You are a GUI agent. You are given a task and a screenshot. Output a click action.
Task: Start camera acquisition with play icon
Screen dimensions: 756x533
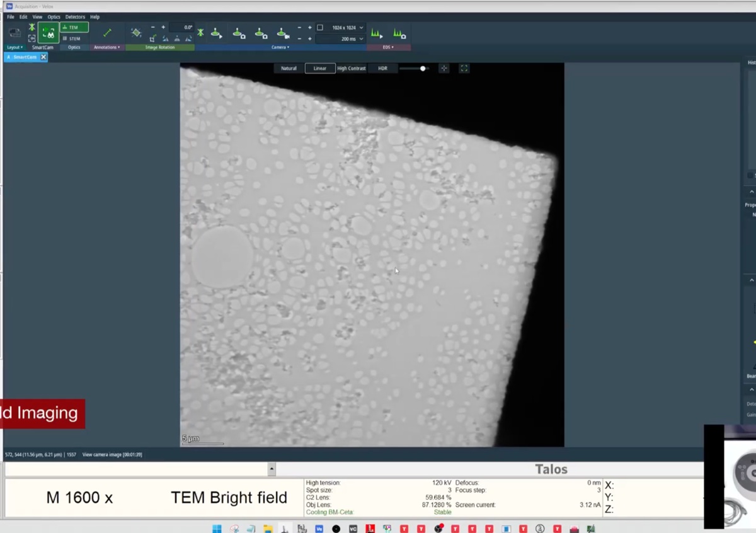pyautogui.click(x=216, y=33)
